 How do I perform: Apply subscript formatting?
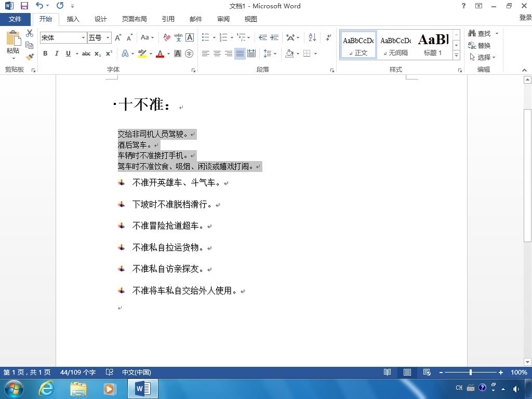tap(98, 54)
